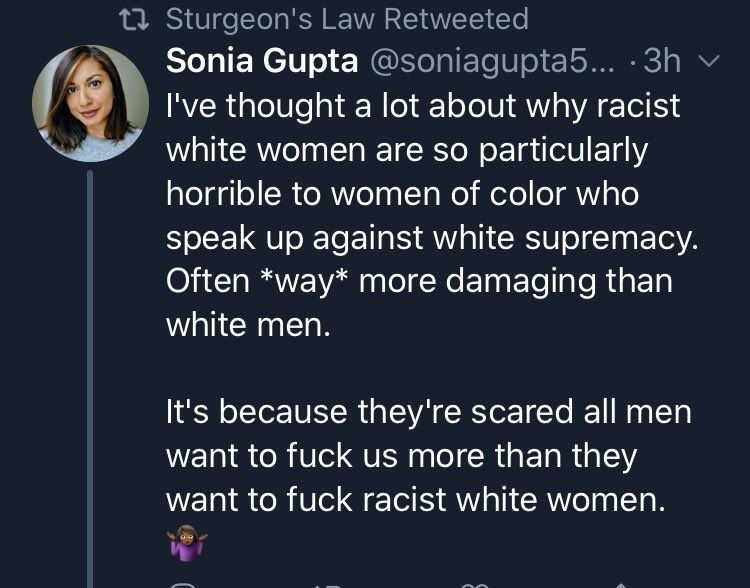The width and height of the screenshot is (750, 588).
Task: Open the Sturgeon's Law Retweeted label
Action: click(x=346, y=19)
